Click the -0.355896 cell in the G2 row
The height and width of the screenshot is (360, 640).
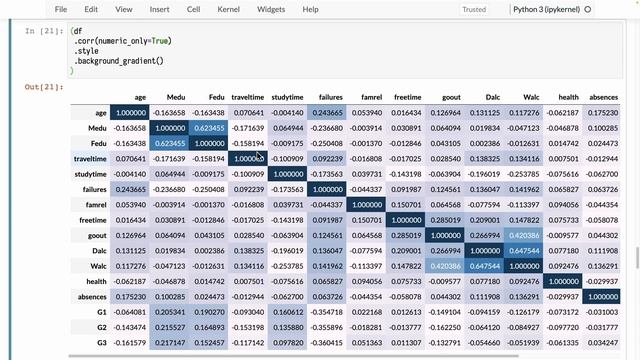pyautogui.click(x=327, y=327)
